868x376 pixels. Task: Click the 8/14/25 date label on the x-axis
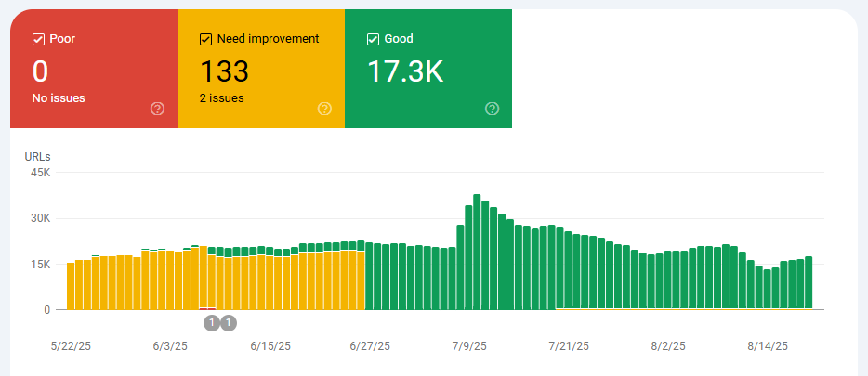pos(769,346)
